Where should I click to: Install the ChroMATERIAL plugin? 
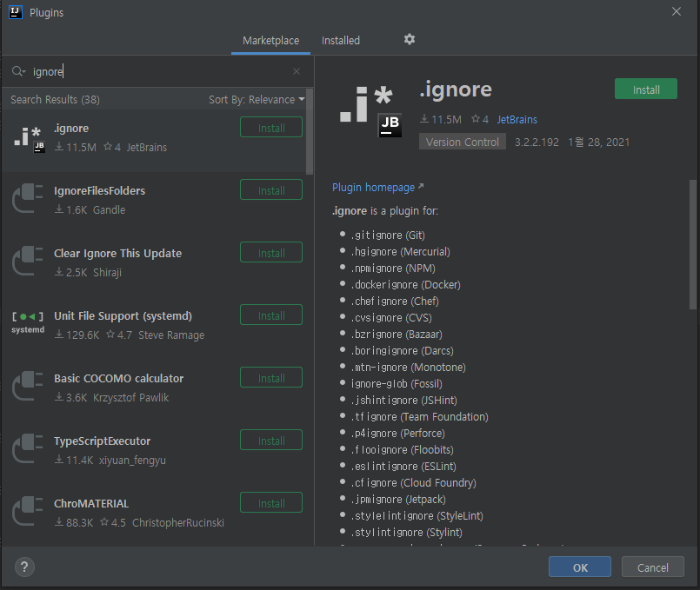point(271,502)
